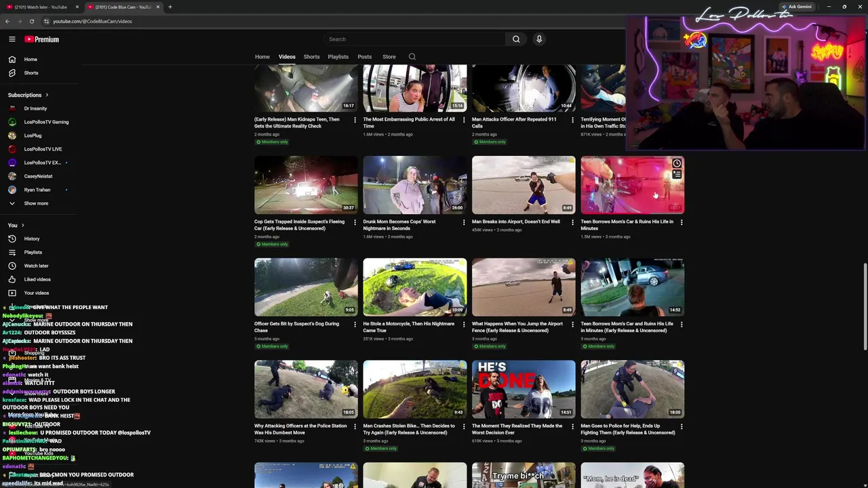Play Officer Gets Bit thumbnail with 9:05 duration
The height and width of the screenshot is (488, 868).
tap(306, 287)
